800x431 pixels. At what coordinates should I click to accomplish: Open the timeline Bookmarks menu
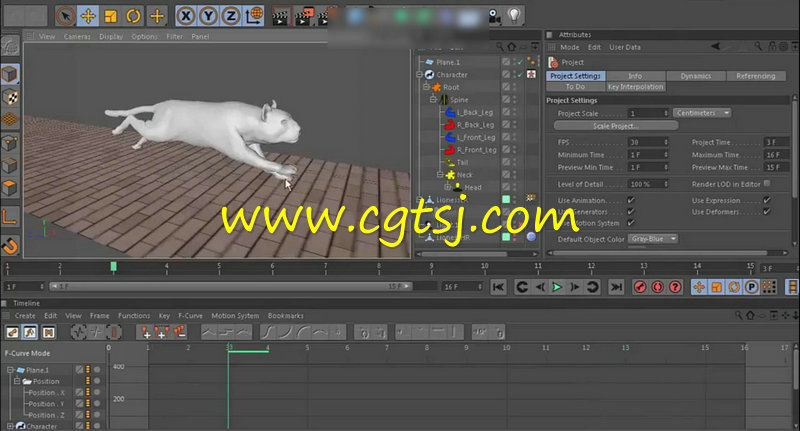click(286, 316)
